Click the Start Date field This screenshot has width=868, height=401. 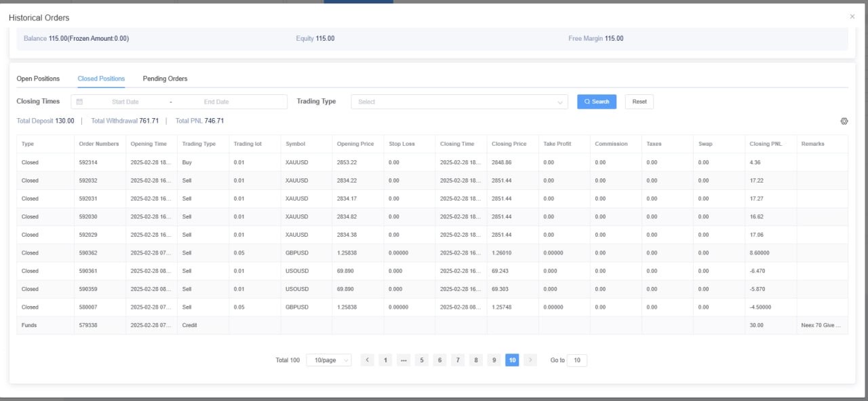(x=125, y=102)
